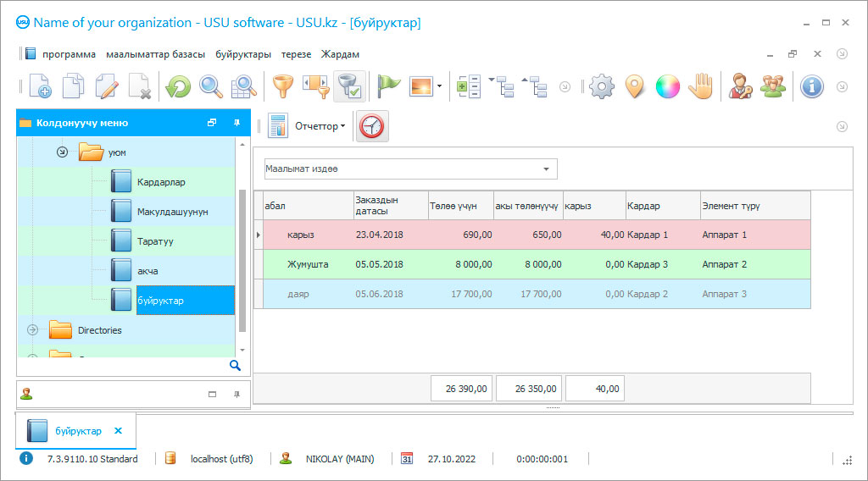Image resolution: width=868 pixels, height=481 pixels.
Task: Sort by Кардар column header
Action: [x=663, y=206]
